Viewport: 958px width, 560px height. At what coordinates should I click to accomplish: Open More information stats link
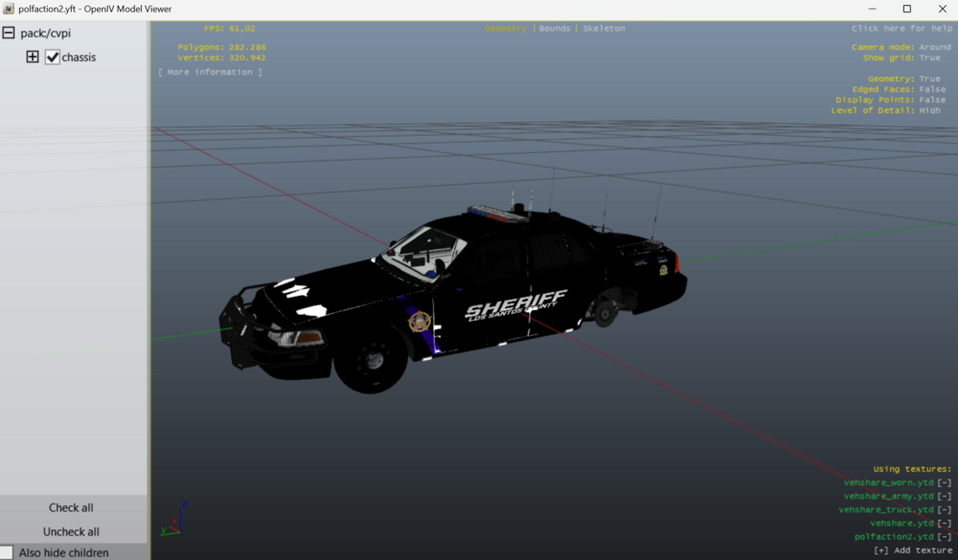210,72
